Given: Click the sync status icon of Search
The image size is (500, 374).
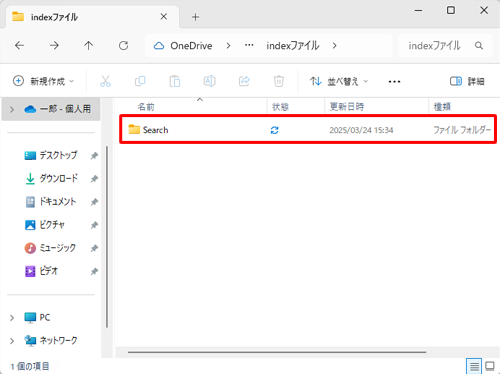Looking at the screenshot, I should 274,130.
